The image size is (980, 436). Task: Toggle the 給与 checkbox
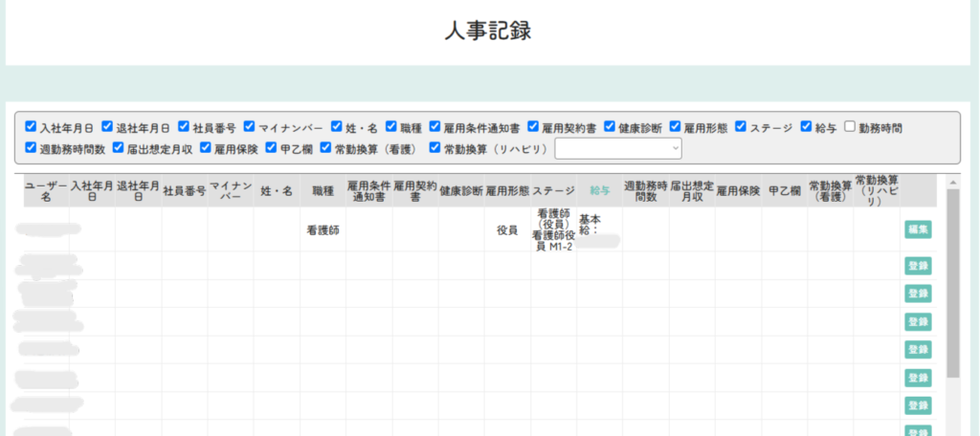pyautogui.click(x=807, y=127)
